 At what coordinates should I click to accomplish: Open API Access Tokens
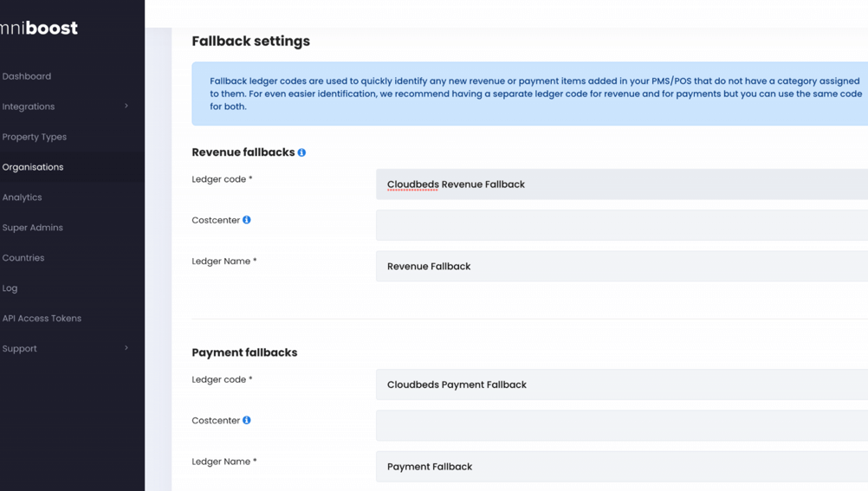42,319
